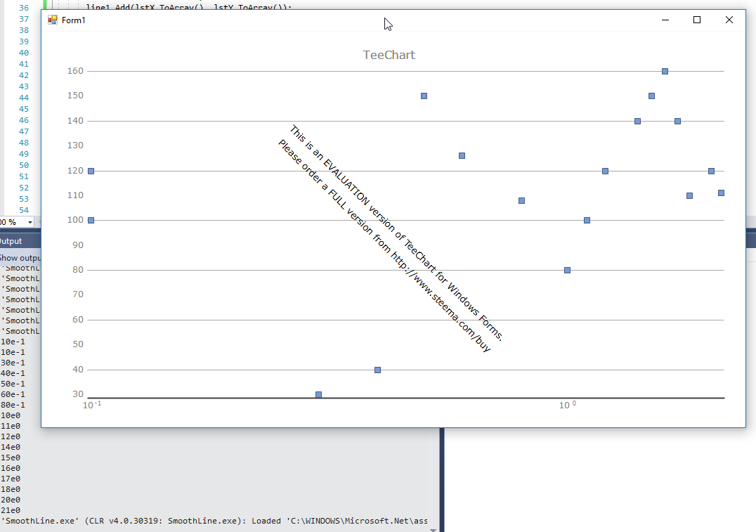The width and height of the screenshot is (756, 532).
Task: Close the Form1 chart window
Action: [x=729, y=20]
